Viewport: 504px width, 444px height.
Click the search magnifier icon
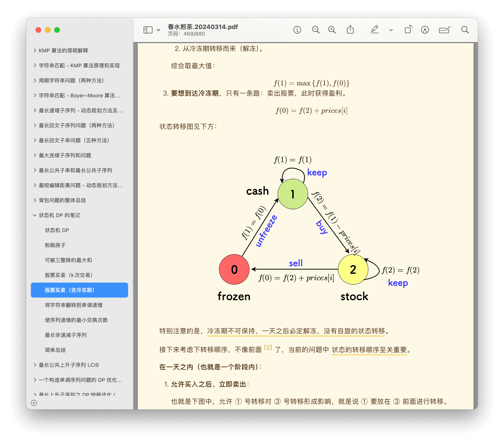point(465,30)
